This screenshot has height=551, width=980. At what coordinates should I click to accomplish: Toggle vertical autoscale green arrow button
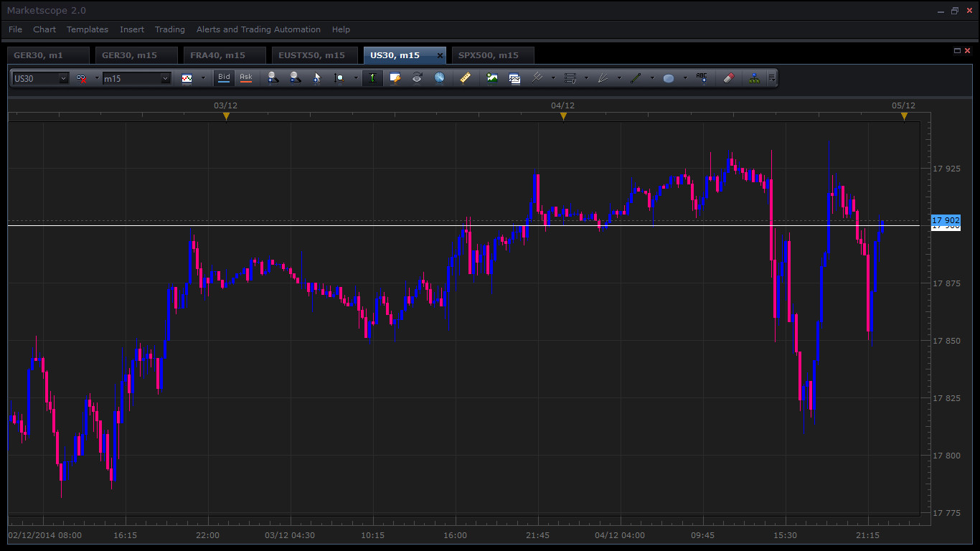click(x=372, y=78)
